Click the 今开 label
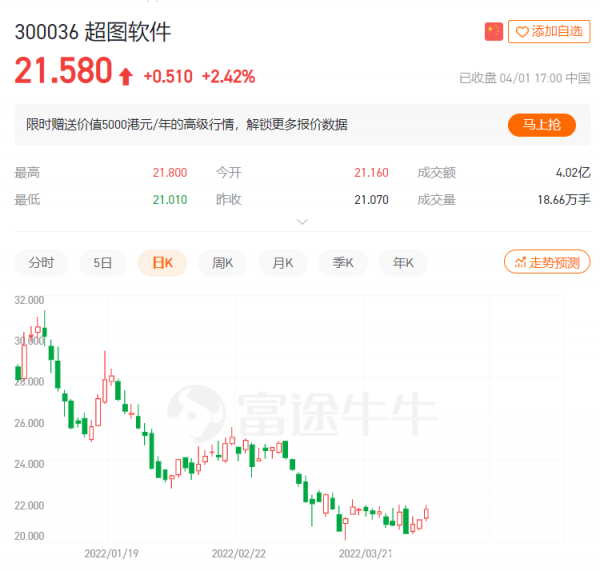The width and height of the screenshot is (600, 571). (228, 173)
